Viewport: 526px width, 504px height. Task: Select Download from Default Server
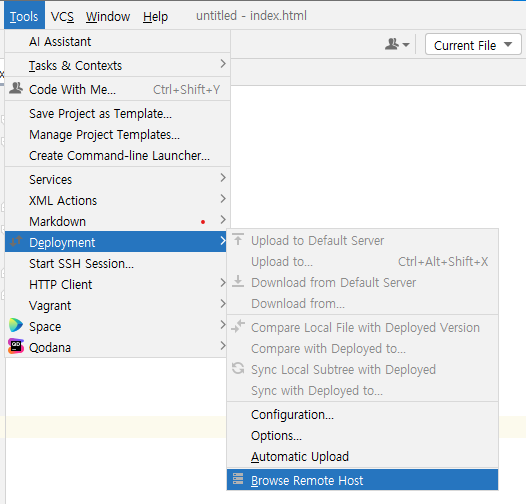(x=362, y=283)
